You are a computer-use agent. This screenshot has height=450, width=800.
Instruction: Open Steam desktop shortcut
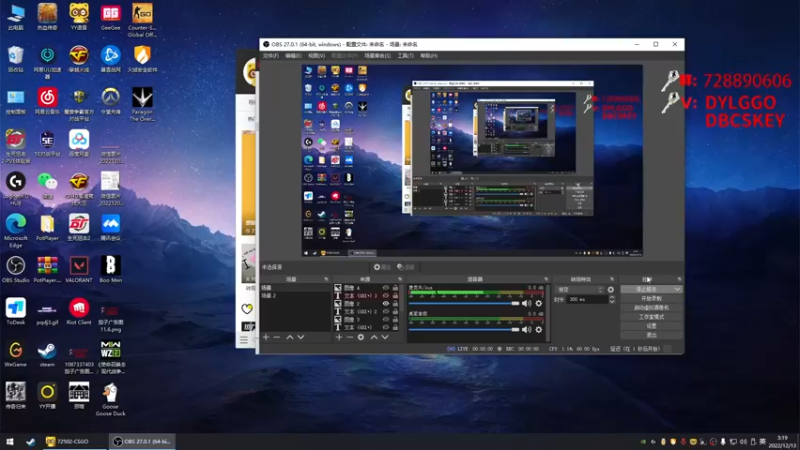coord(47,354)
